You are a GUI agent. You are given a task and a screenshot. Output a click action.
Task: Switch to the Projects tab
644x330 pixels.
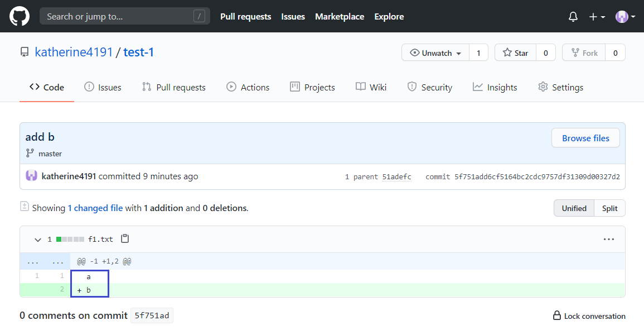click(x=312, y=87)
